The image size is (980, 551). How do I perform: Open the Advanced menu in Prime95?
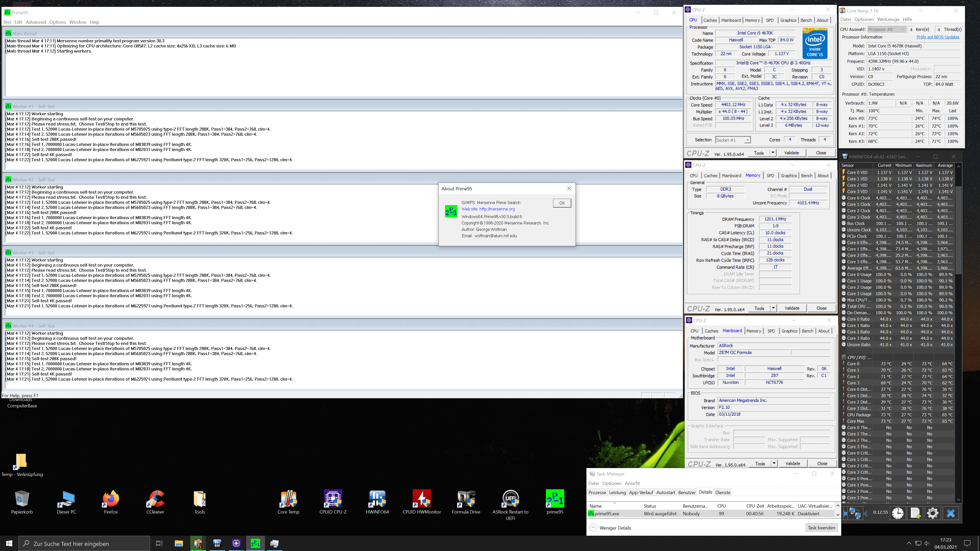36,22
